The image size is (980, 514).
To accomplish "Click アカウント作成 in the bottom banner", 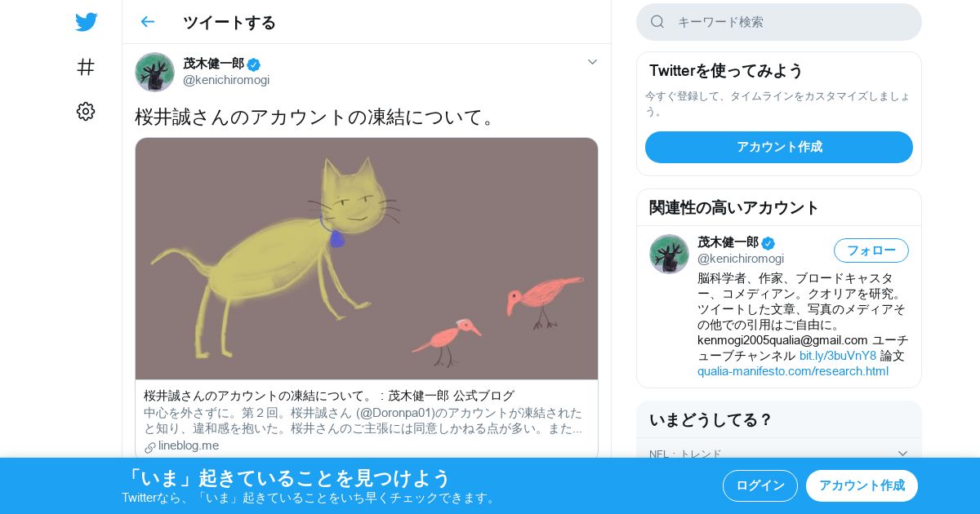I will [862, 485].
